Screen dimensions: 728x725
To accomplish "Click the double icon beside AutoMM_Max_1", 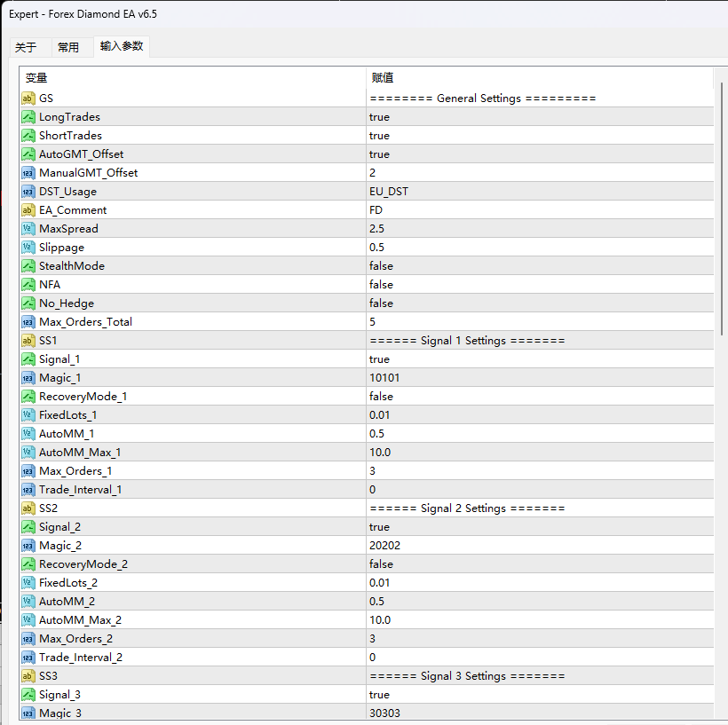I will 28,452.
